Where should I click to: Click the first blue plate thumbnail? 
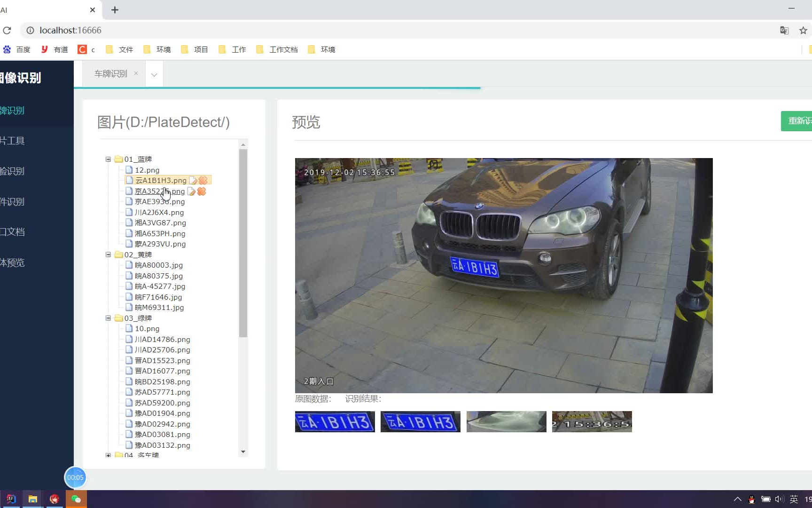(x=335, y=422)
